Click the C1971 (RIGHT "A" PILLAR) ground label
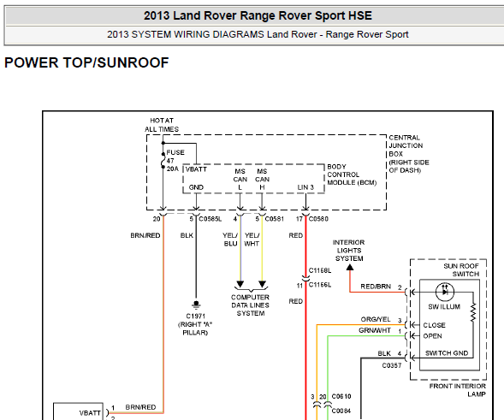The height and width of the screenshot is (420, 504). (x=195, y=324)
